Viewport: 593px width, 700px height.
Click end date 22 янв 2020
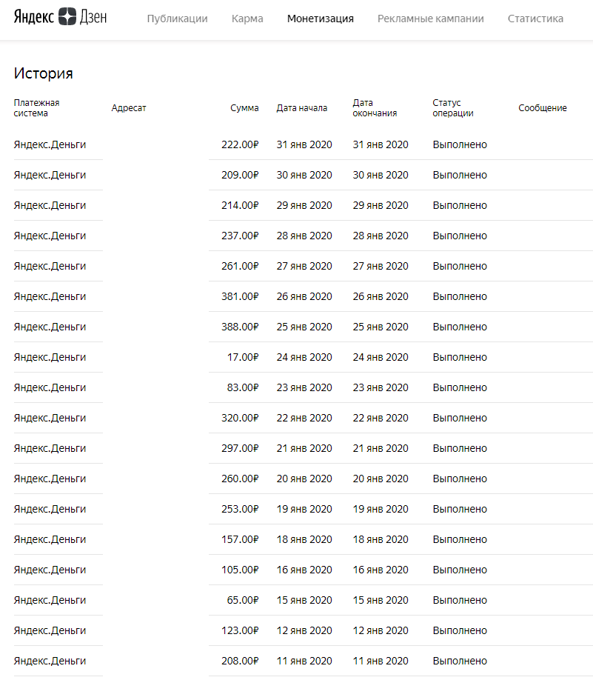(x=381, y=418)
